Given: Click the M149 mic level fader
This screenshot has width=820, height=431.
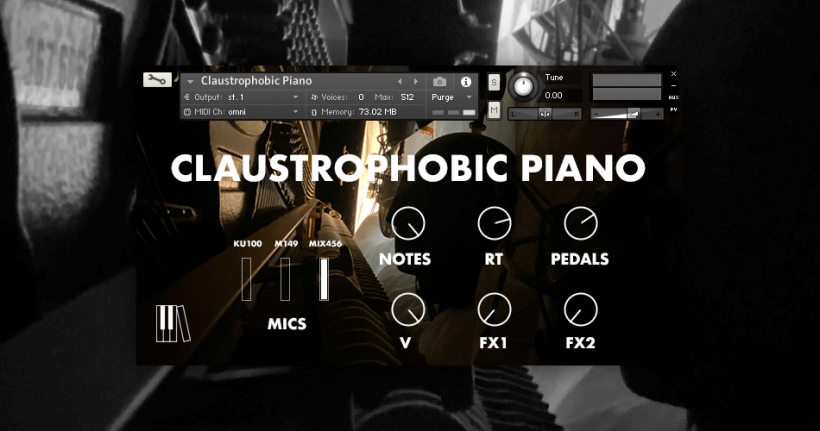Looking at the screenshot, I should [285, 279].
